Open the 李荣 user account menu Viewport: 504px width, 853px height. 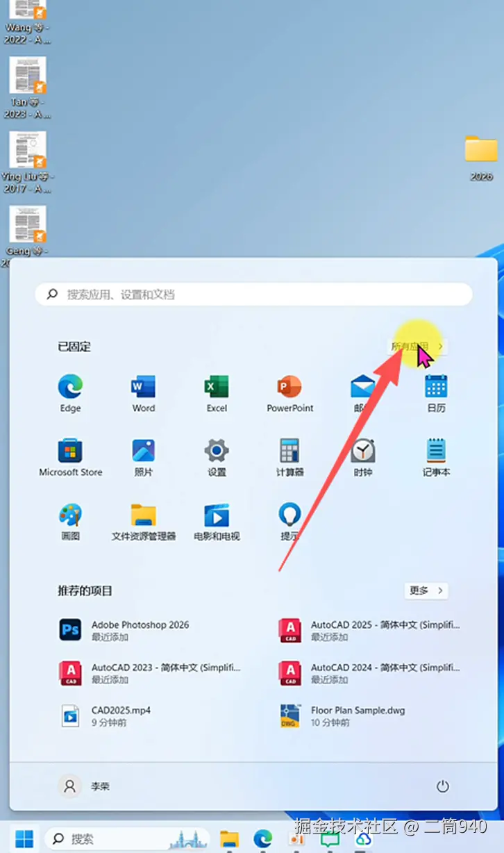click(x=85, y=786)
